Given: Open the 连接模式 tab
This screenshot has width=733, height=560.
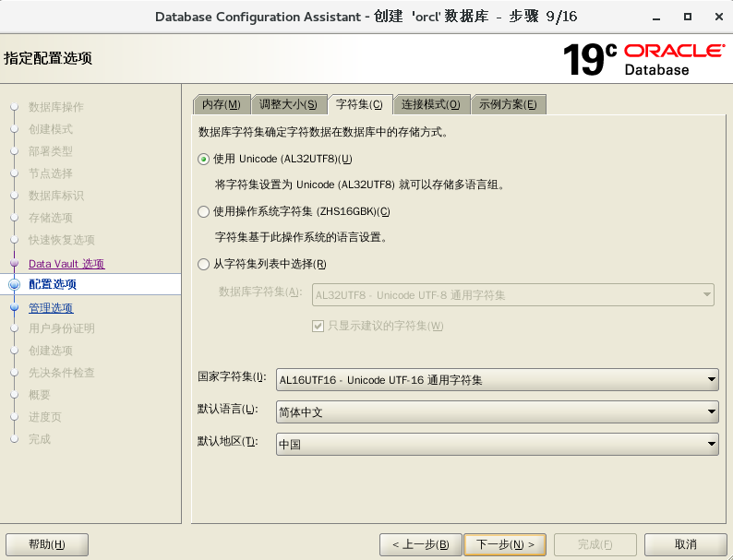Looking at the screenshot, I should (430, 104).
